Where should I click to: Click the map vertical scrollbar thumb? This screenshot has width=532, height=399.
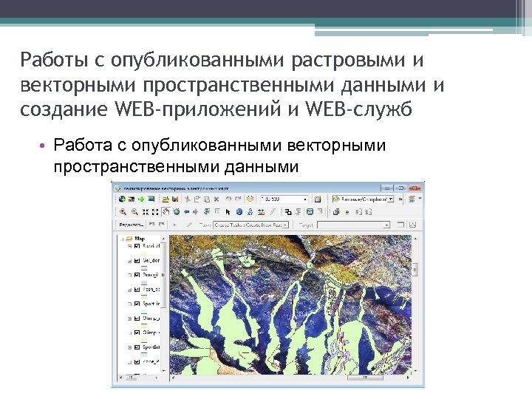pos(415,270)
